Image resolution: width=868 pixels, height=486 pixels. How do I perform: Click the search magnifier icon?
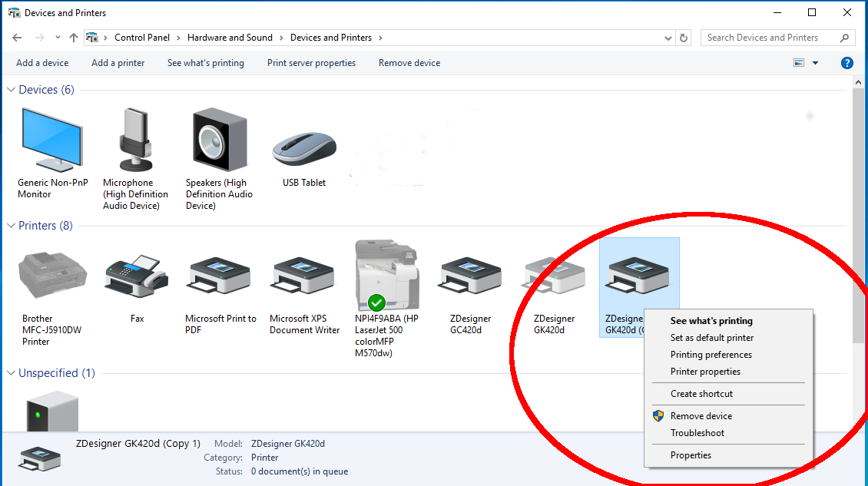pyautogui.click(x=844, y=38)
